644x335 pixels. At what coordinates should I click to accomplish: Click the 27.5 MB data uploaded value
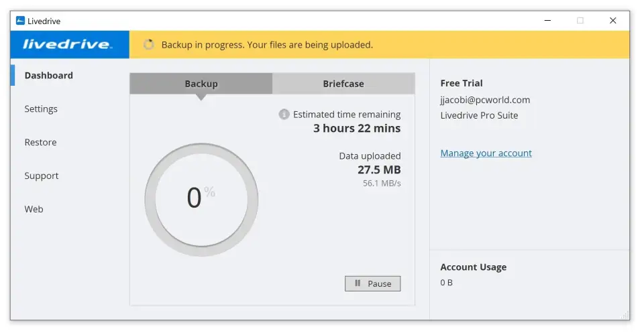pyautogui.click(x=378, y=170)
